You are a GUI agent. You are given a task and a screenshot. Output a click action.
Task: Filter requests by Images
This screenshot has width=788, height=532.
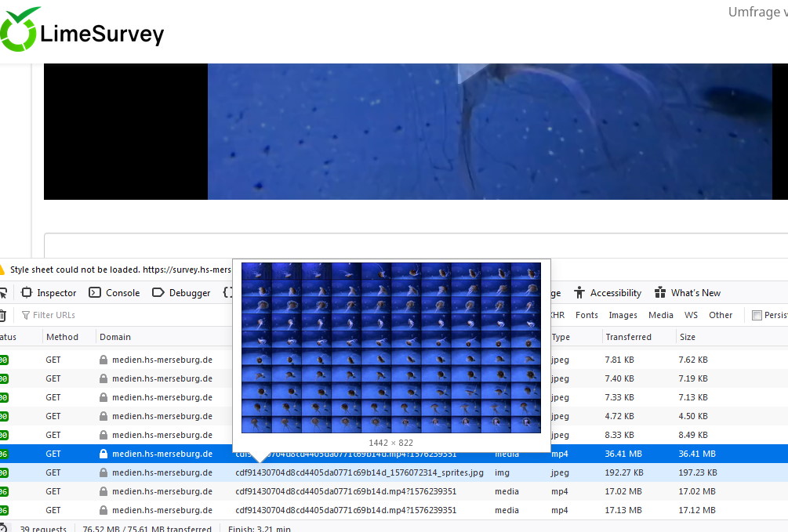(x=623, y=315)
